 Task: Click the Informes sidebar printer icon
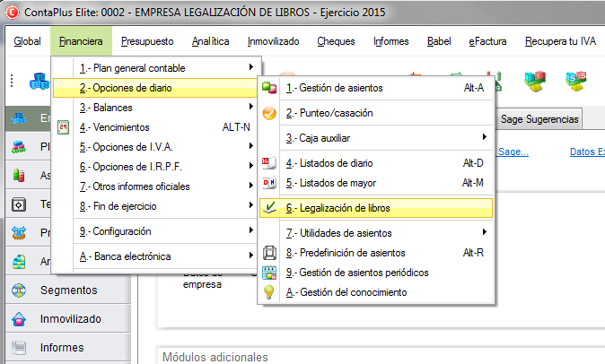click(x=19, y=348)
